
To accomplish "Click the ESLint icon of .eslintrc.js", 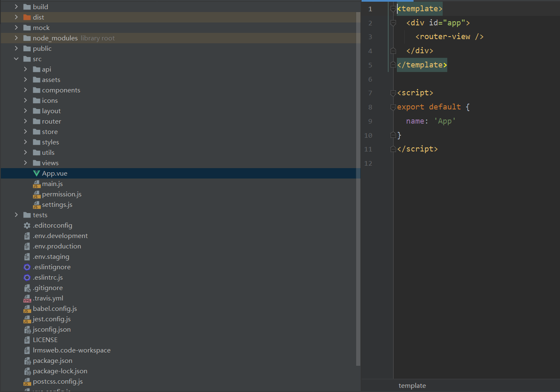I will [x=27, y=278].
